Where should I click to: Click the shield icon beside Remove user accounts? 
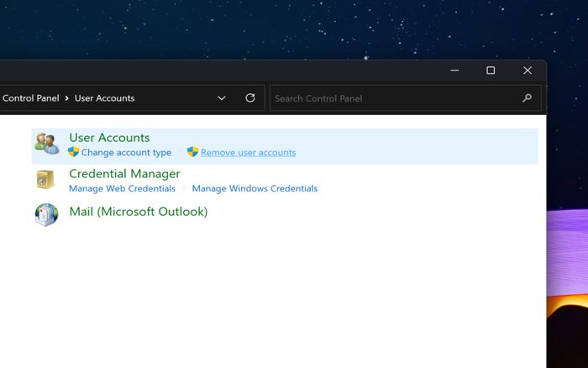coord(192,152)
